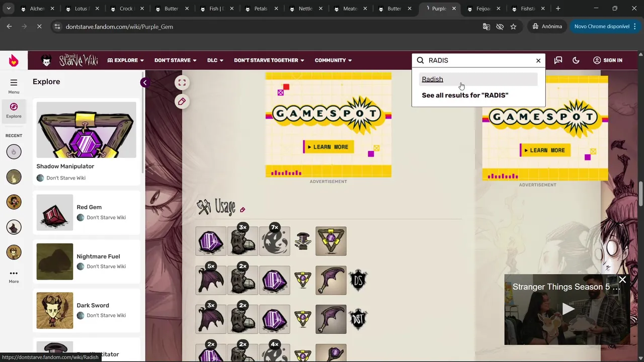
Task: Expand DLC dropdown menu
Action: pyautogui.click(x=215, y=60)
